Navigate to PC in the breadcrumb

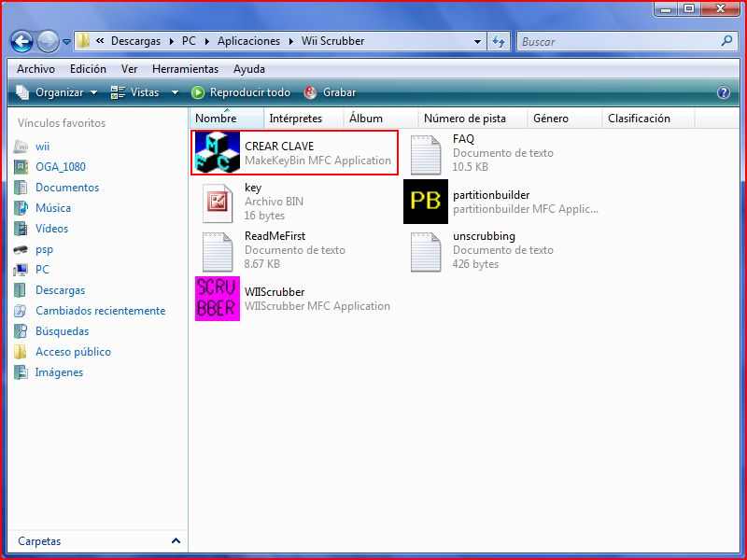pos(189,41)
